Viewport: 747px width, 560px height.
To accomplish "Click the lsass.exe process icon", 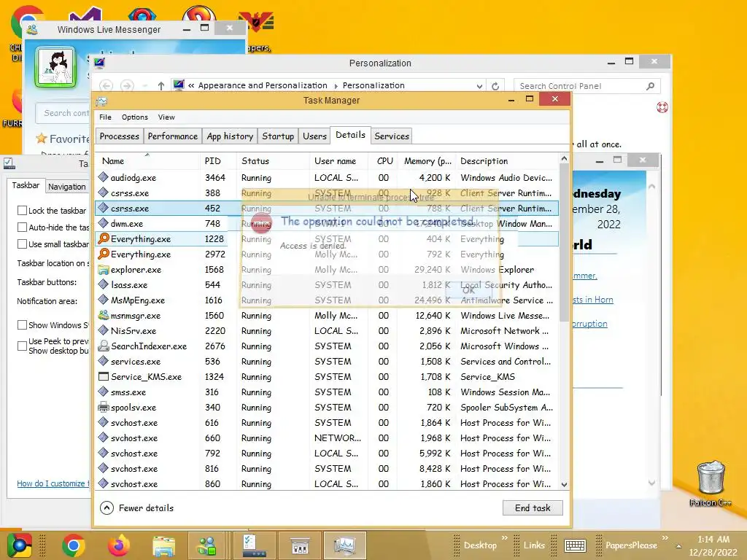I will [103, 284].
